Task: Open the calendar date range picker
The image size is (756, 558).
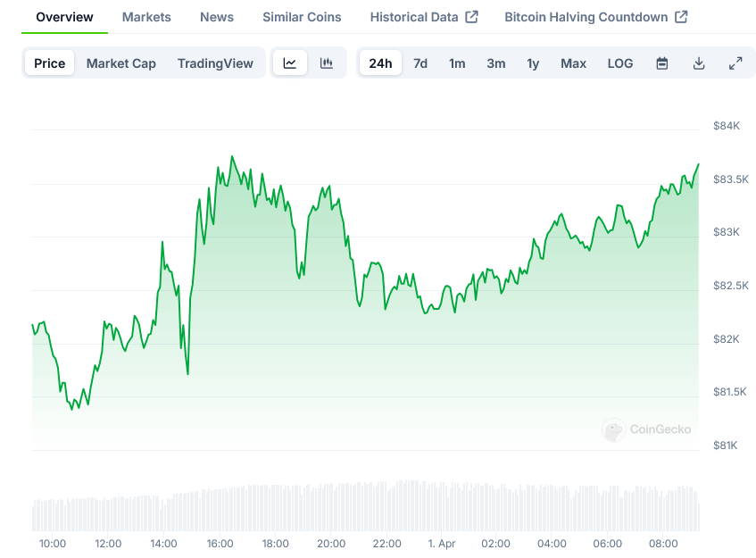Action: pyautogui.click(x=662, y=63)
